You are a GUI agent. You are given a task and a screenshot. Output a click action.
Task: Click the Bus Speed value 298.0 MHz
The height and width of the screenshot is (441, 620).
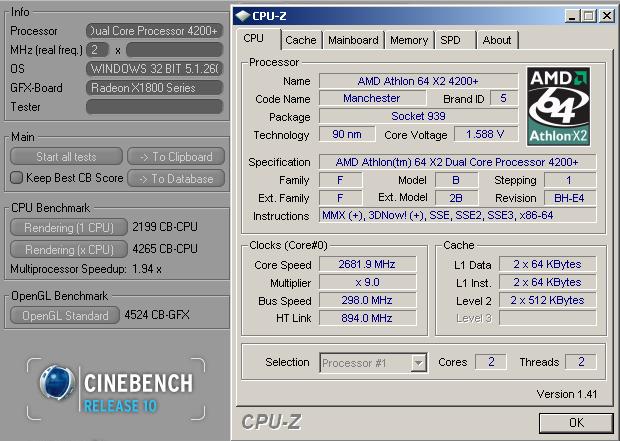pos(367,300)
